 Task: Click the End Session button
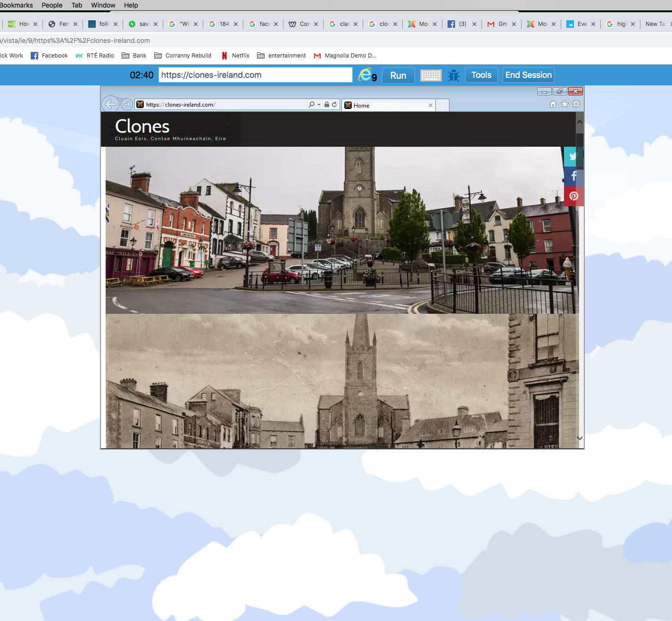click(528, 75)
